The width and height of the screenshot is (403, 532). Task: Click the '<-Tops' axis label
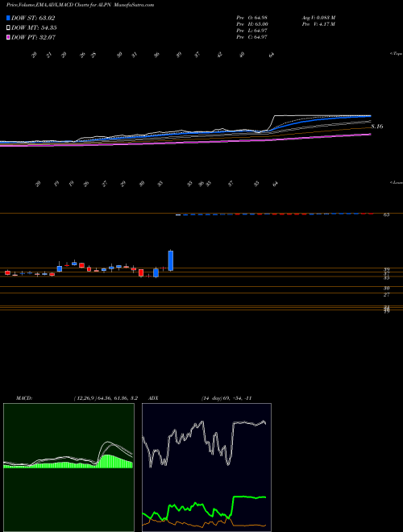tap(396, 54)
